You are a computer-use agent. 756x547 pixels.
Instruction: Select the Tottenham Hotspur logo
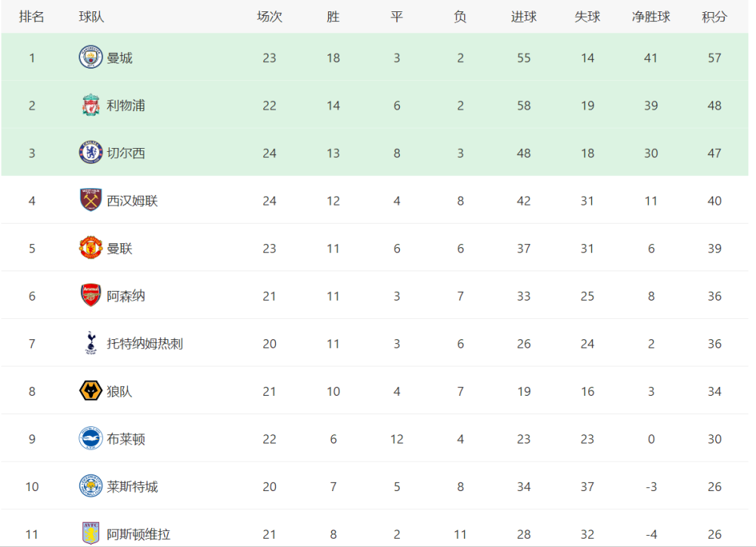point(91,343)
